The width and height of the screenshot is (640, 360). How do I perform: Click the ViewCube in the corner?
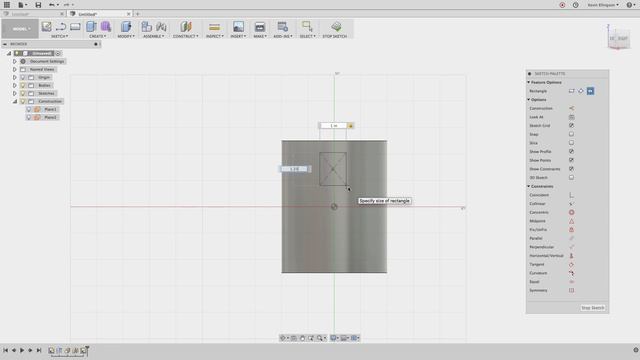click(618, 38)
